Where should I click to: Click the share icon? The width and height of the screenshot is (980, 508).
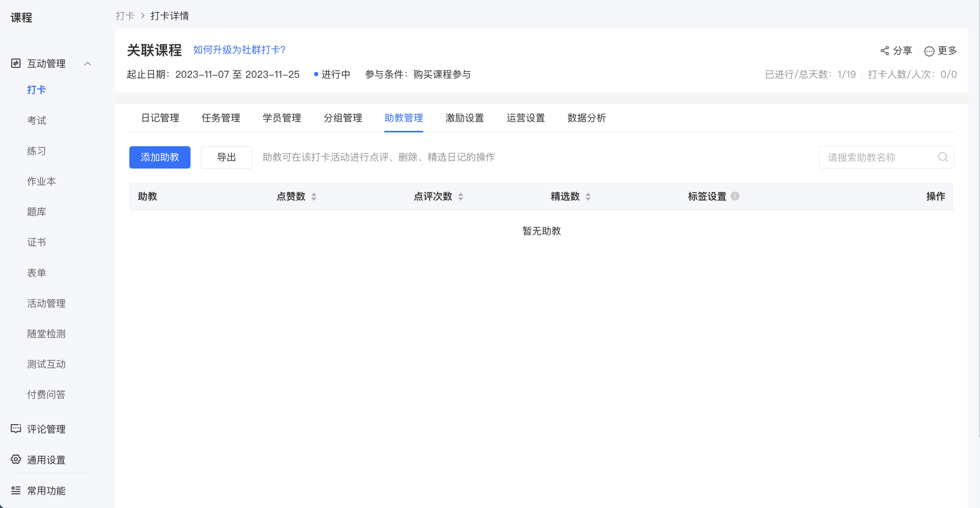(885, 51)
